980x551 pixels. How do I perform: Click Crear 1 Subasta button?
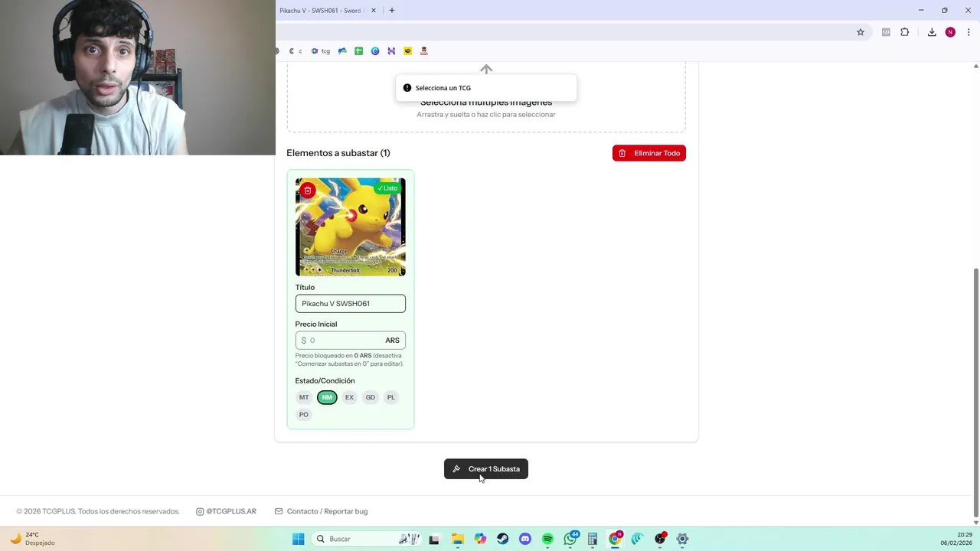pos(486,469)
